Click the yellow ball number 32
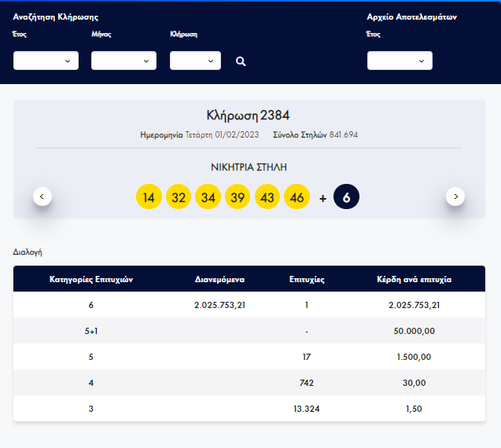This screenshot has width=501, height=448. point(179,197)
